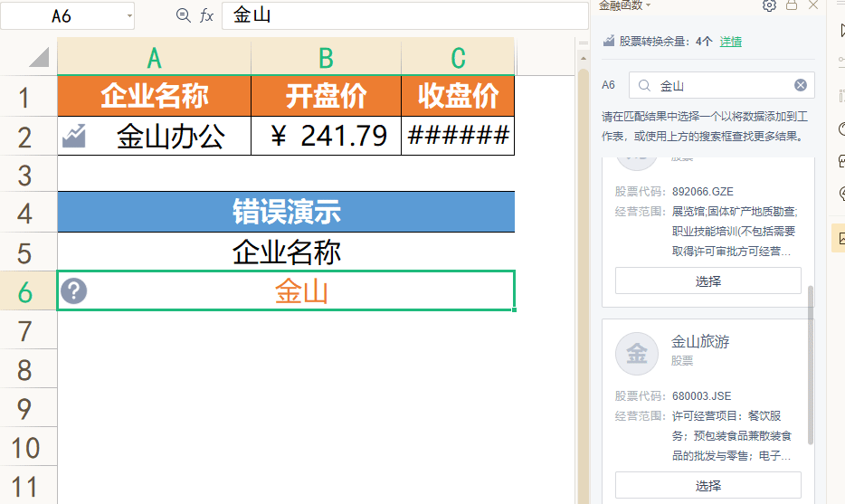Click the stock icon beside 股票转换余量
This screenshot has height=504, width=845.
[x=609, y=41]
